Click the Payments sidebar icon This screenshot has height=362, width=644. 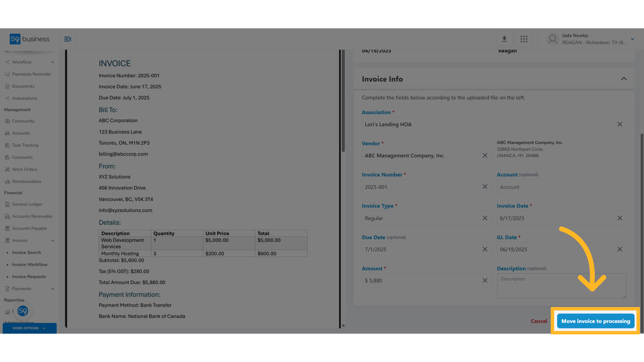pos(7,289)
